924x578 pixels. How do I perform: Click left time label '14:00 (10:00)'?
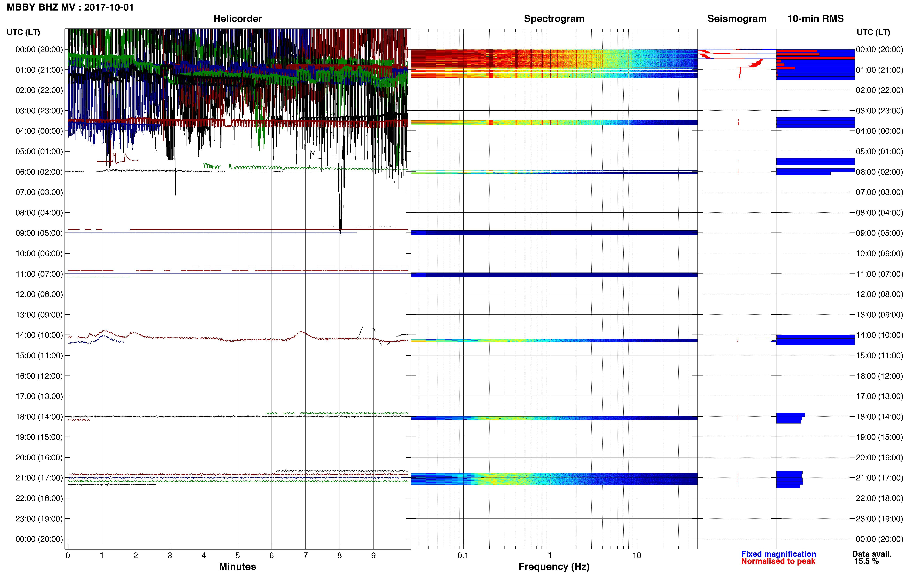(39, 335)
